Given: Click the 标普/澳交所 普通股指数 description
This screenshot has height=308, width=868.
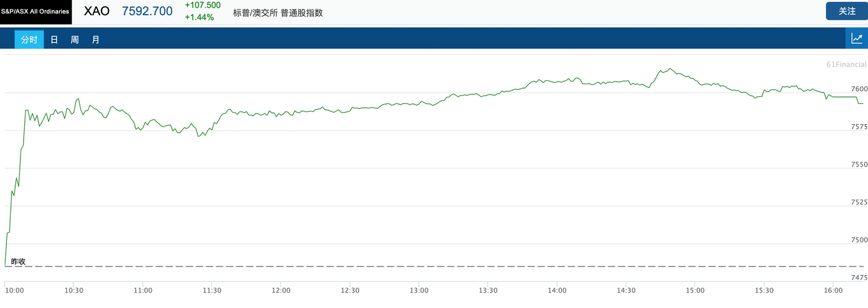Looking at the screenshot, I should coord(278,12).
